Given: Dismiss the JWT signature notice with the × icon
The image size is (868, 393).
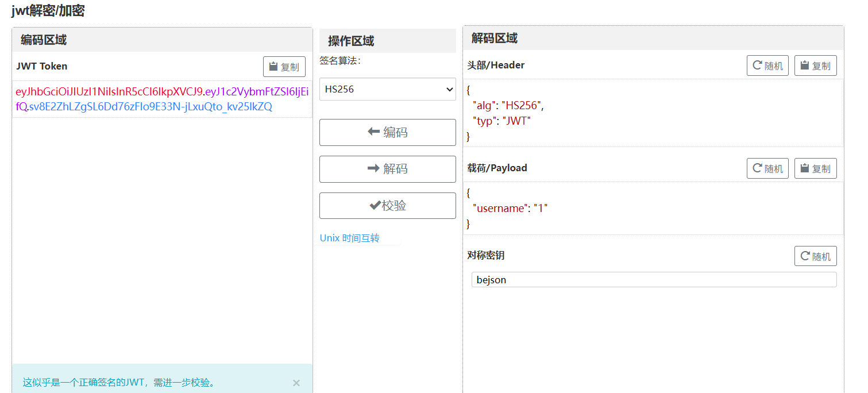Looking at the screenshot, I should pyautogui.click(x=296, y=383).
